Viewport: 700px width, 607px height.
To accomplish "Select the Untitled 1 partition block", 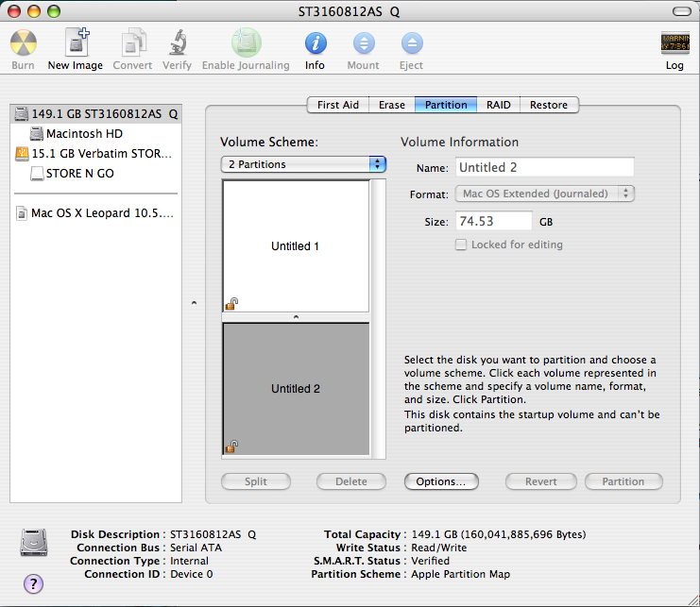I will click(x=296, y=246).
